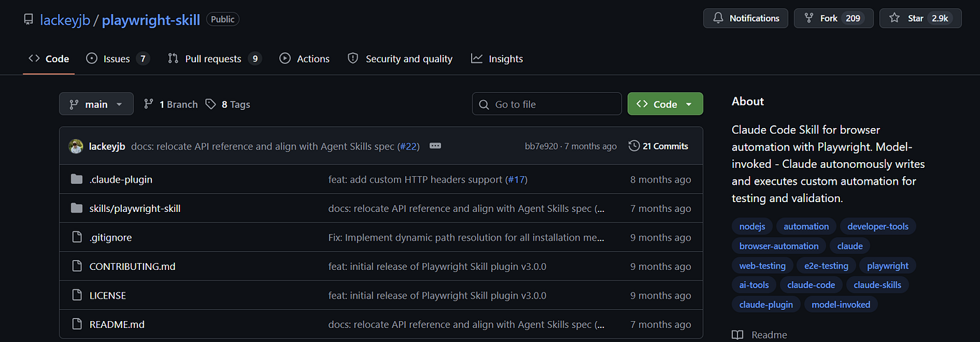Viewport: 980px width, 342px height.
Task: View the 1 Branch link
Action: [x=171, y=104]
